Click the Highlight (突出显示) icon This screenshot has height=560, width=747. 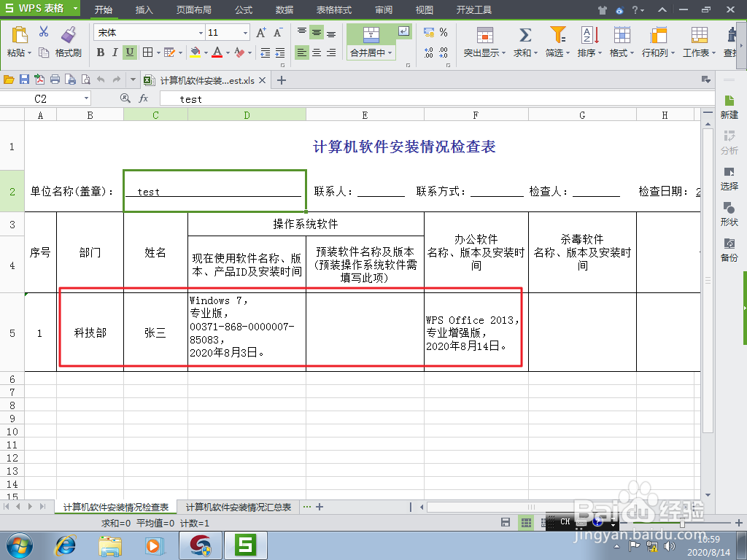pos(485,35)
